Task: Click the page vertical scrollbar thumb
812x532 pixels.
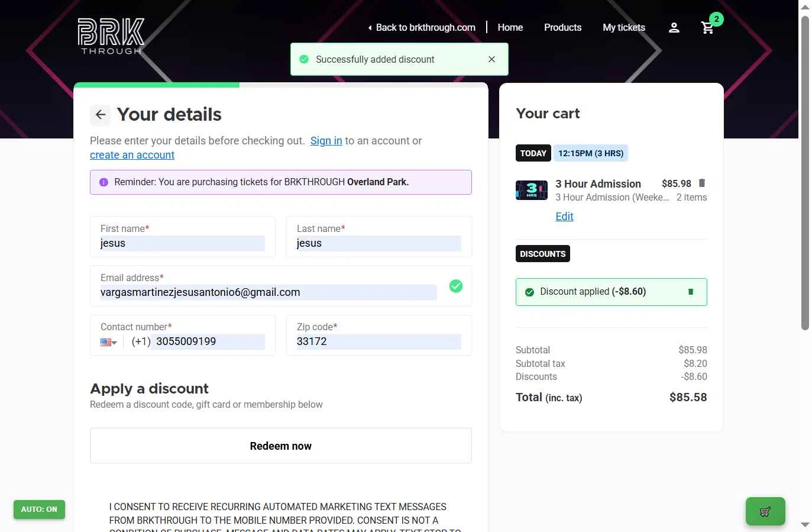Action: click(805, 173)
